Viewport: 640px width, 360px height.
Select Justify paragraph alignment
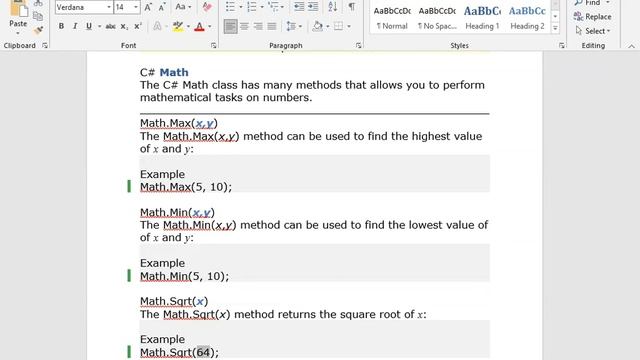click(272, 27)
